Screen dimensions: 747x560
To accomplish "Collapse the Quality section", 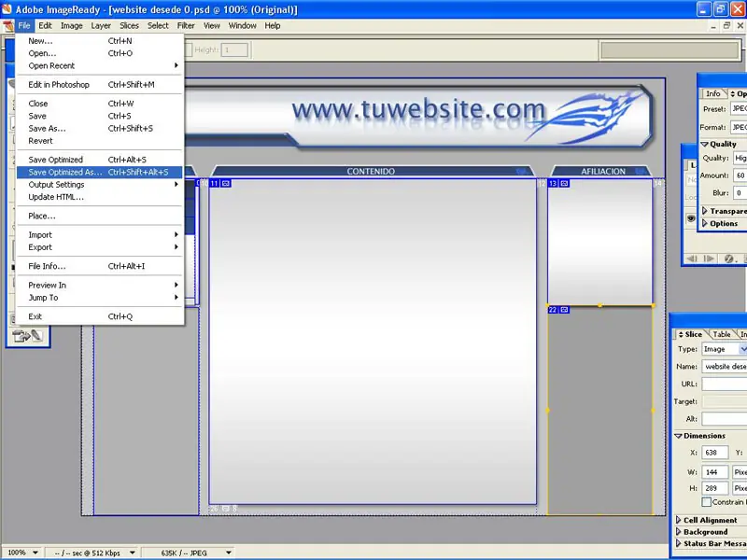I will click(x=704, y=144).
